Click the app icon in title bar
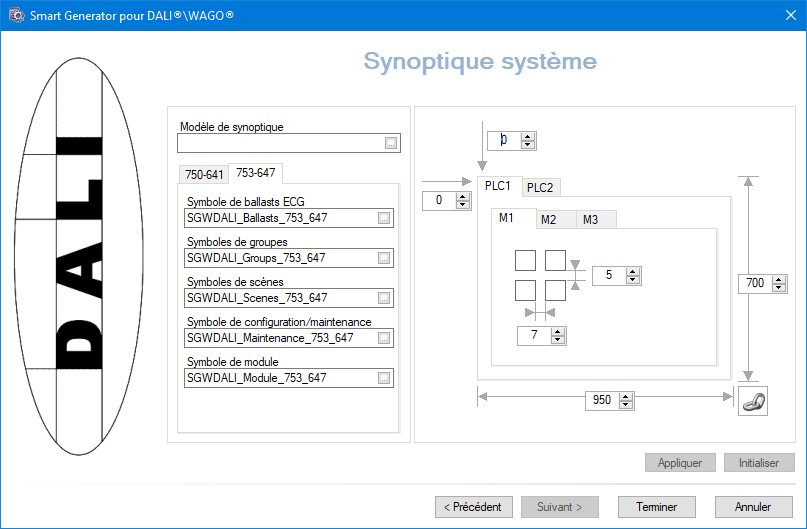The height and width of the screenshot is (529, 807). [x=16, y=15]
